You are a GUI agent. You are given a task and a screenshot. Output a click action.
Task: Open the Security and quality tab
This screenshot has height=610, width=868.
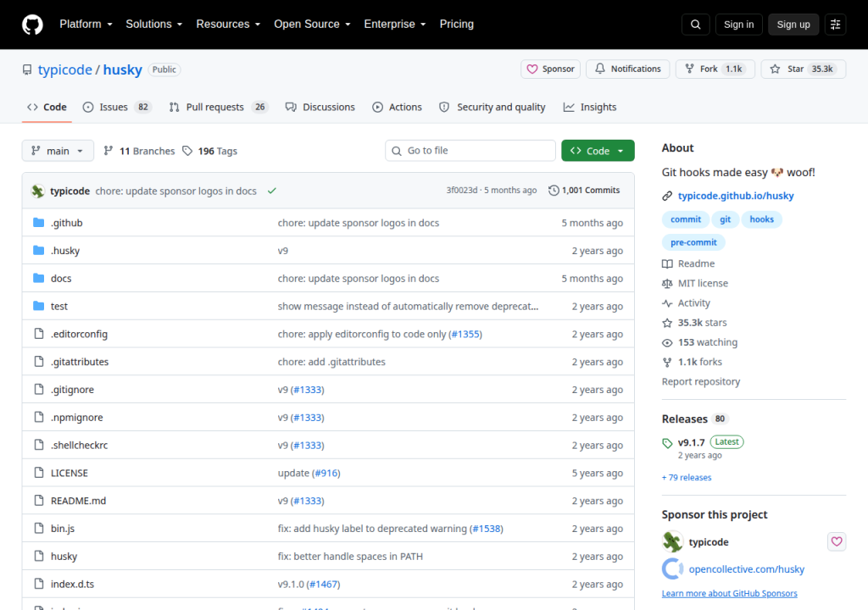click(492, 108)
